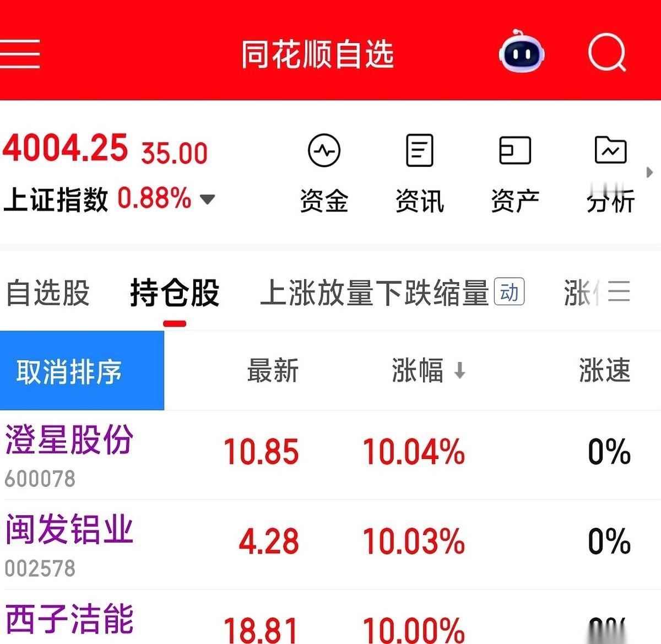Click the 涨幅 down-arrow sort indicator
The image size is (661, 644).
(459, 371)
